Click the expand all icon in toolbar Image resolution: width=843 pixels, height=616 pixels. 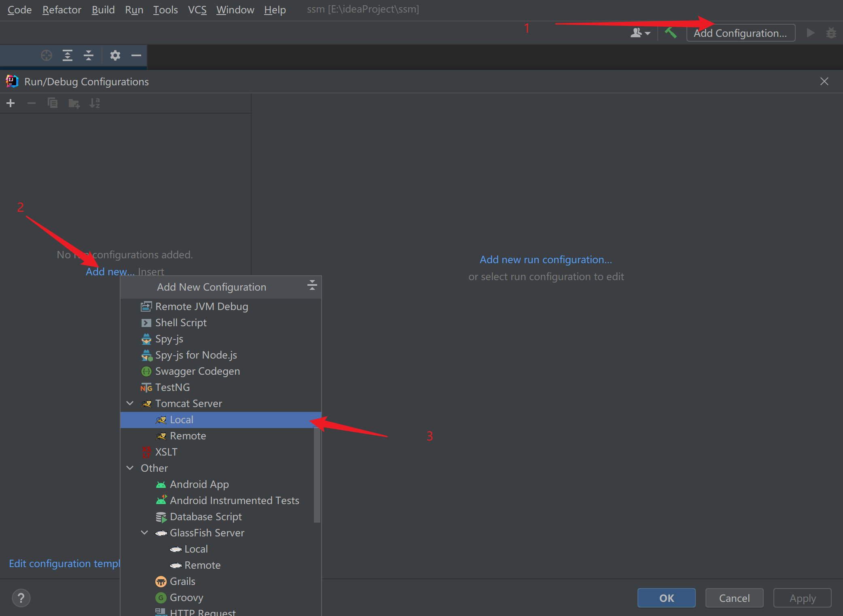(x=68, y=55)
